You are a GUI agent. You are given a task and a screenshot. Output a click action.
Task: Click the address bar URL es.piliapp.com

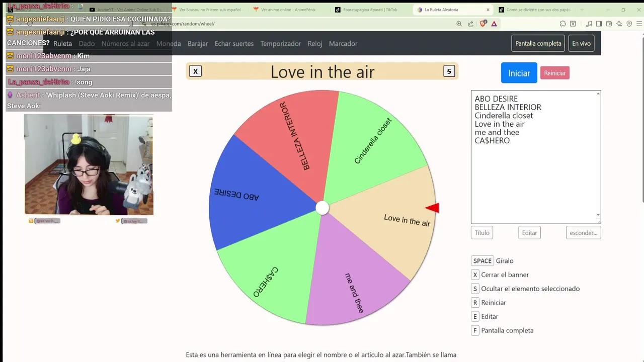pos(183,24)
